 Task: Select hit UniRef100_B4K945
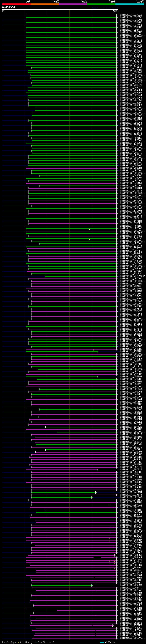tap(131, 259)
